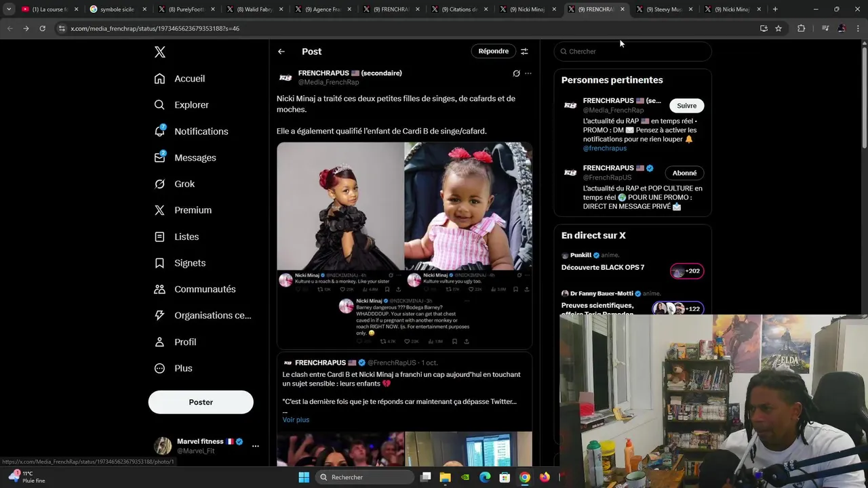Open Profil page

[x=175, y=342]
